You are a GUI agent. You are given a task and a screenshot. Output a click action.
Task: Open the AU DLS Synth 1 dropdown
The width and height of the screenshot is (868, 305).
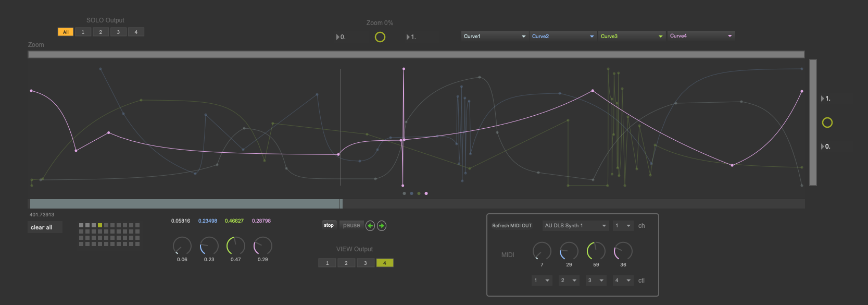tap(575, 226)
